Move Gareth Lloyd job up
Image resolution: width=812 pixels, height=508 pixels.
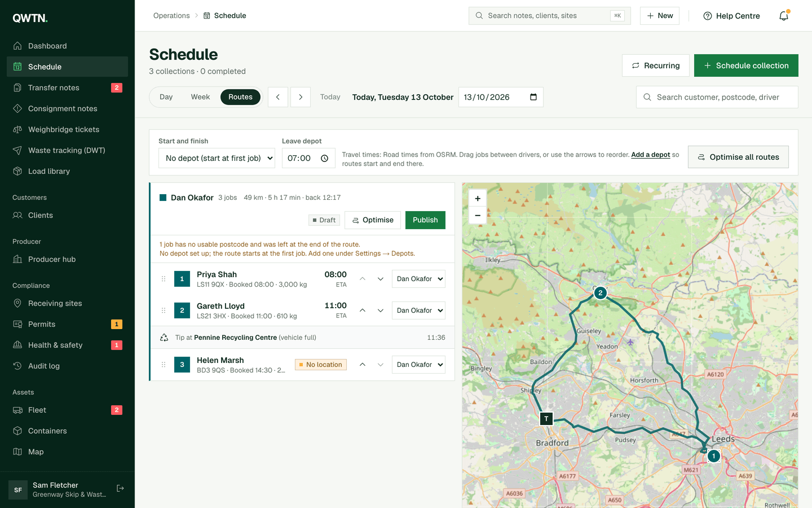point(363,310)
